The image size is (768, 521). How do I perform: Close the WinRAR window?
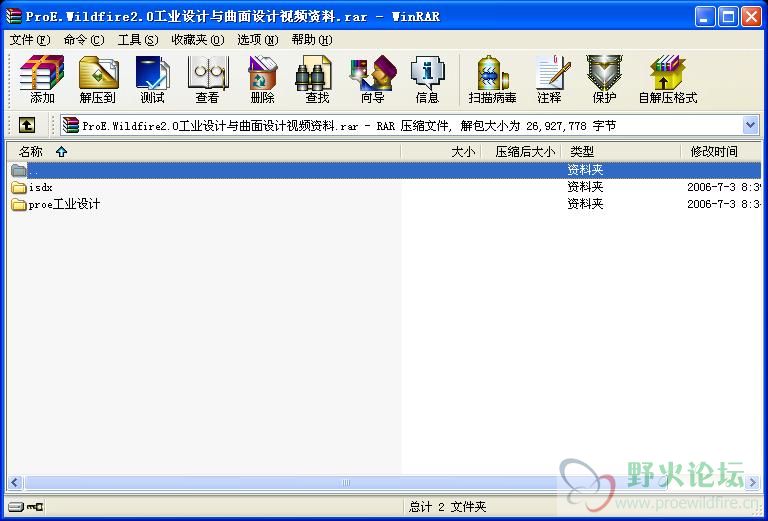(751, 17)
